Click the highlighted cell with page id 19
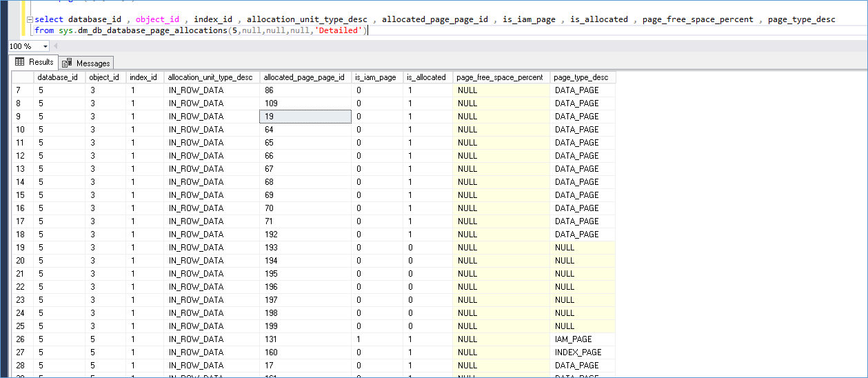 [305, 117]
